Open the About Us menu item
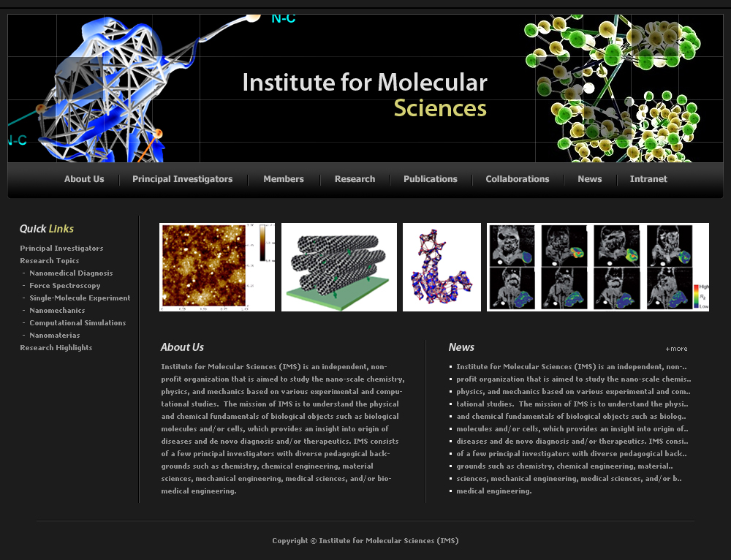Image resolution: width=731 pixels, height=560 pixels. (x=84, y=179)
